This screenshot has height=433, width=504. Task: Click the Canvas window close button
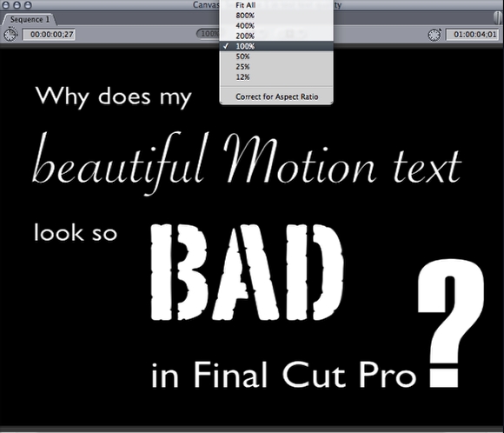(x=6, y=5)
